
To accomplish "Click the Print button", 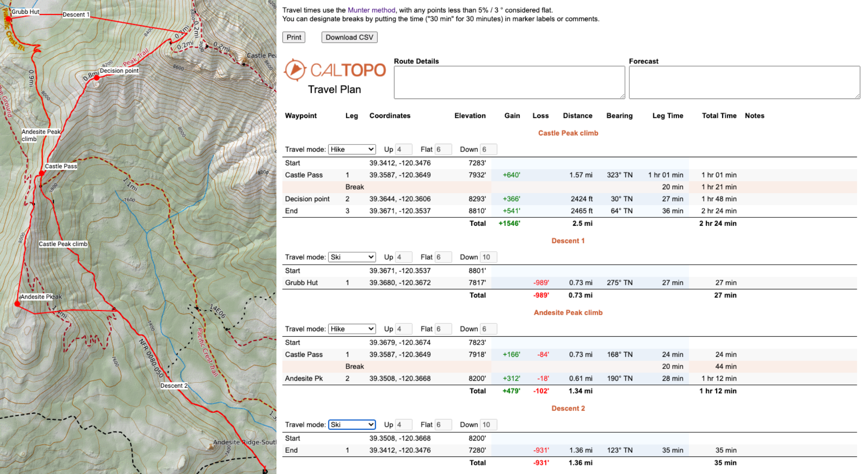I will tap(294, 37).
